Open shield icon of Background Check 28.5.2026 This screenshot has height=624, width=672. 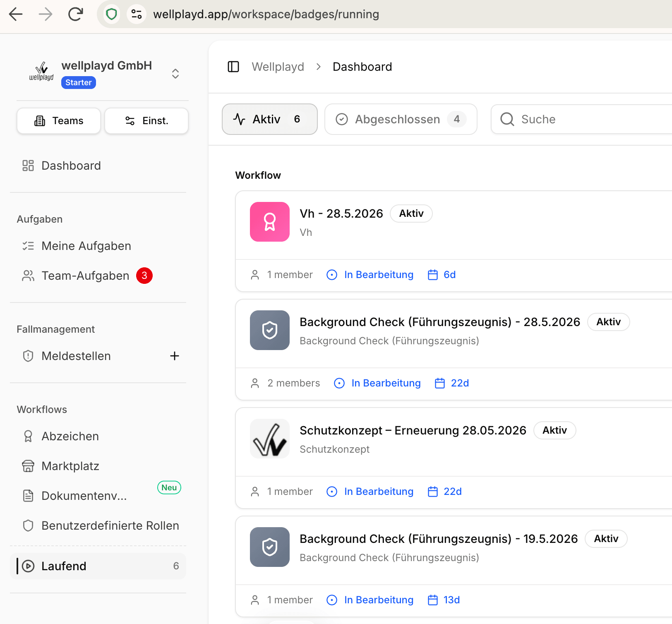coord(270,330)
